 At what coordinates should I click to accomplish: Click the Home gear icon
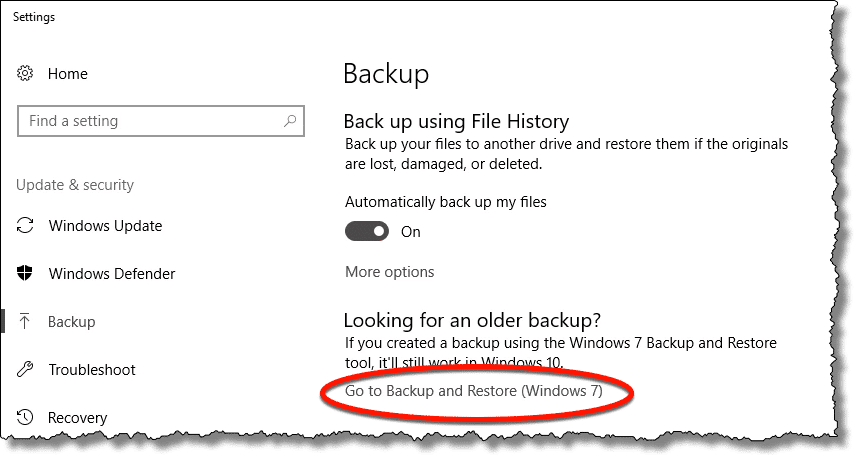25,73
